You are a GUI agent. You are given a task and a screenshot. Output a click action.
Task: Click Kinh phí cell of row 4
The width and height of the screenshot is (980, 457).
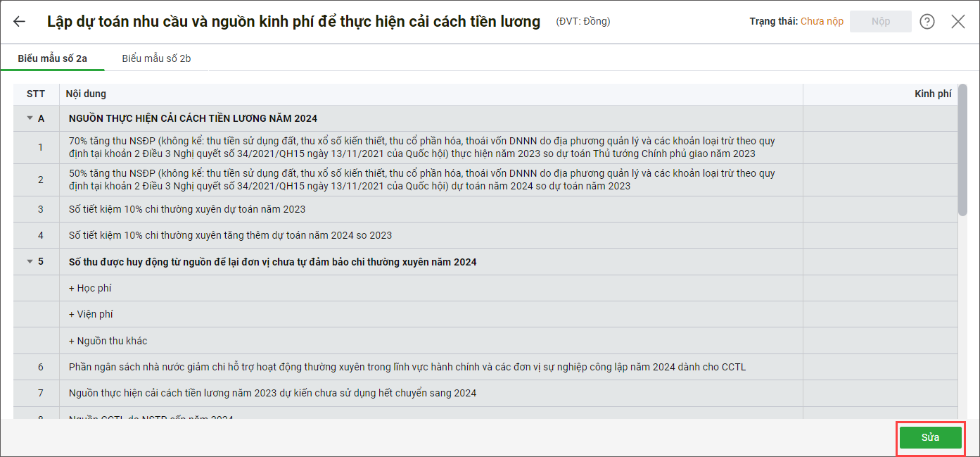(x=879, y=235)
